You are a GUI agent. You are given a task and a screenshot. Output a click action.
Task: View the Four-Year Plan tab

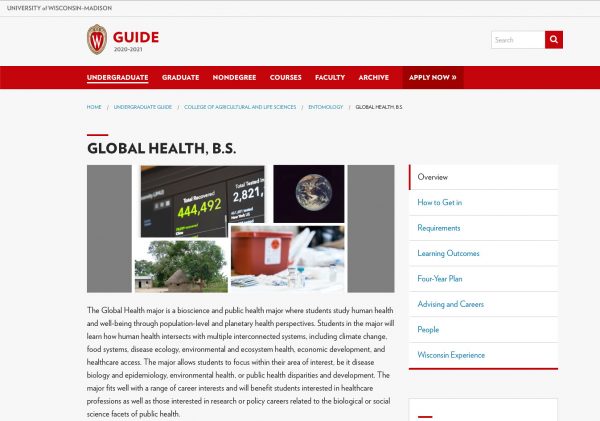pos(440,279)
